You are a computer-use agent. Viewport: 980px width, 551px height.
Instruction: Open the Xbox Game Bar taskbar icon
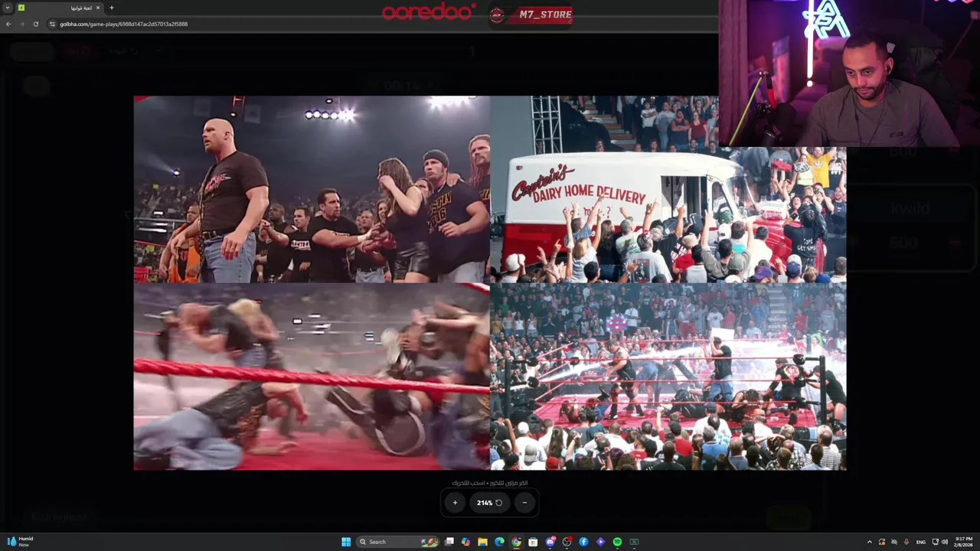634,542
